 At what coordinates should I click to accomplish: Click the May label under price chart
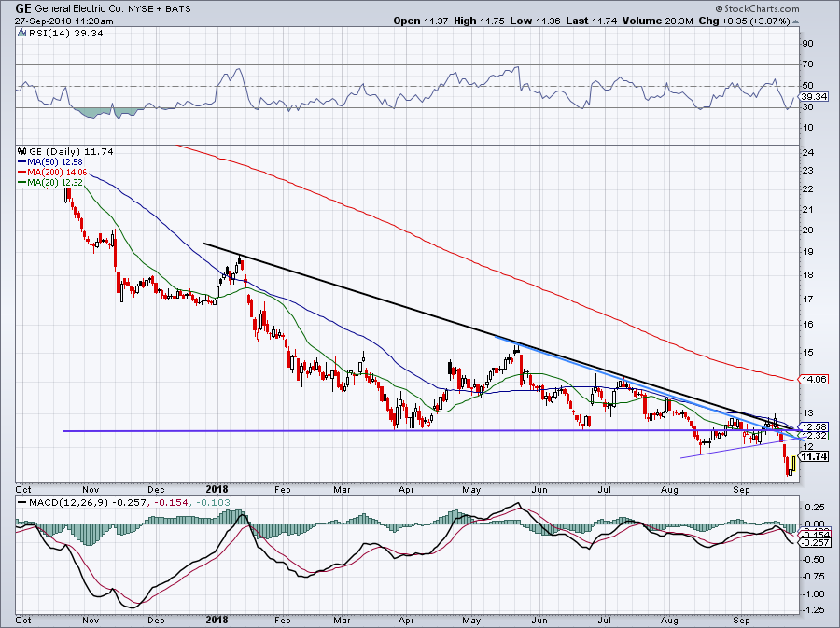(x=471, y=489)
